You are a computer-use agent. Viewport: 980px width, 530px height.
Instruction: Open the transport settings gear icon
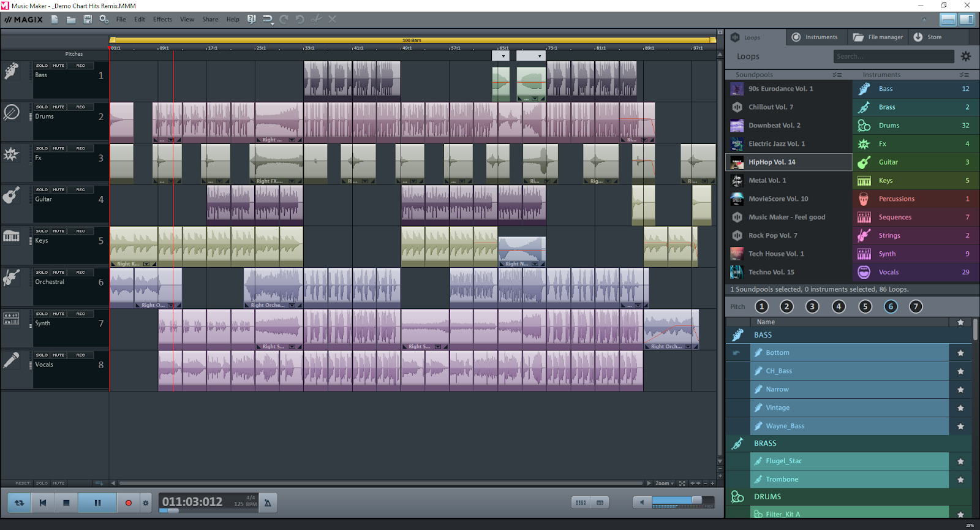pyautogui.click(x=146, y=503)
